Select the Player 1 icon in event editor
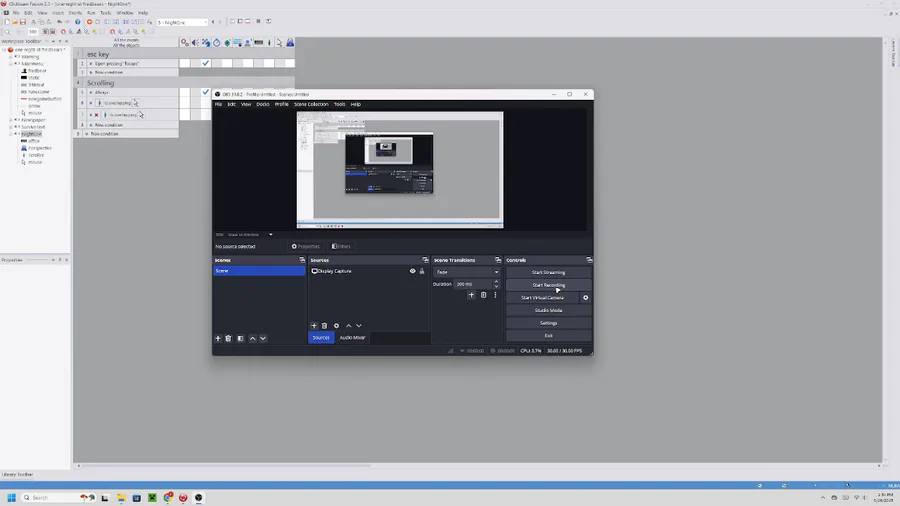Viewport: 900px width, 506px height. pyautogui.click(x=248, y=42)
